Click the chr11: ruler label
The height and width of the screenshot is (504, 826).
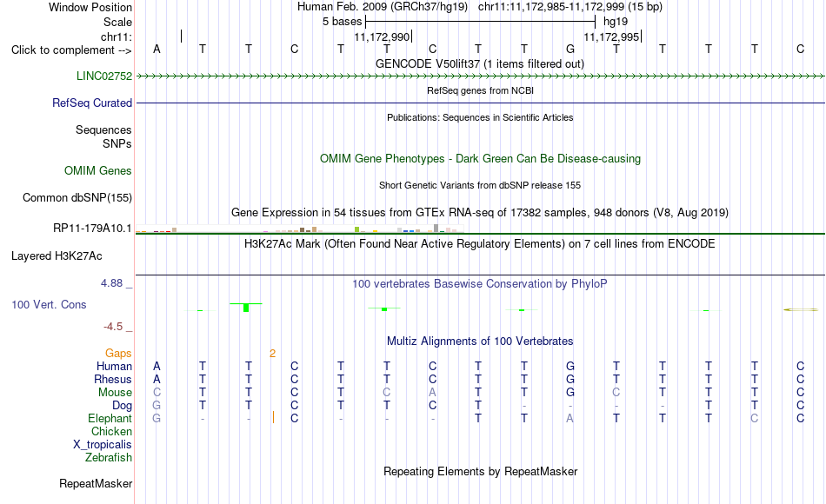click(117, 36)
